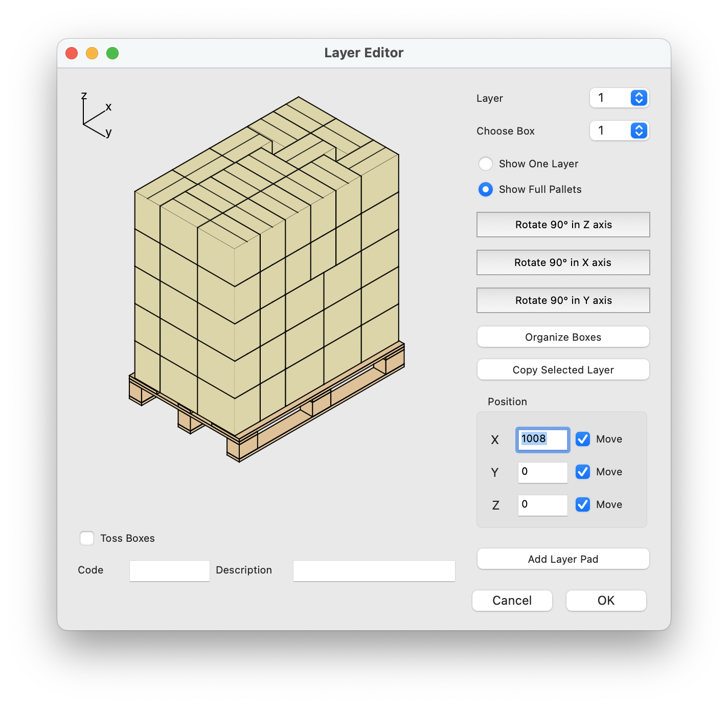The width and height of the screenshot is (728, 706).
Task: Click the Organize Boxes button
Action: (563, 337)
